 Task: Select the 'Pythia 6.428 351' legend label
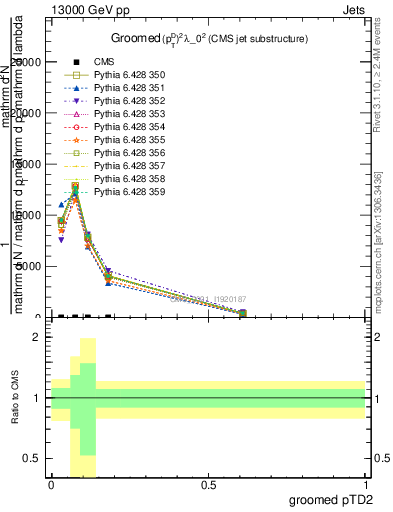(130, 88)
